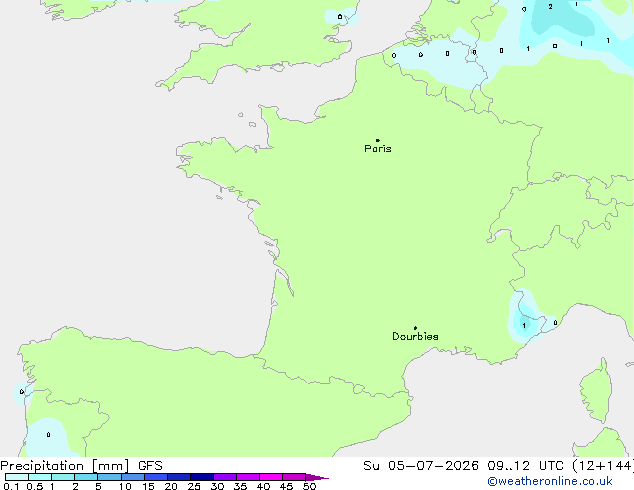The image size is (634, 490).
Task: Pick the legend swatch starting at 15
Action: coord(155,477)
